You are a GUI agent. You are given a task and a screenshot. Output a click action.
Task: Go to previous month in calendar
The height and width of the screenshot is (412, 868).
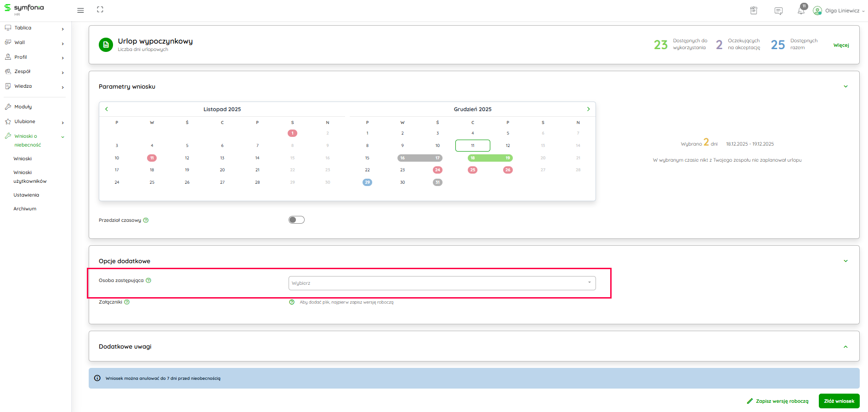click(107, 109)
